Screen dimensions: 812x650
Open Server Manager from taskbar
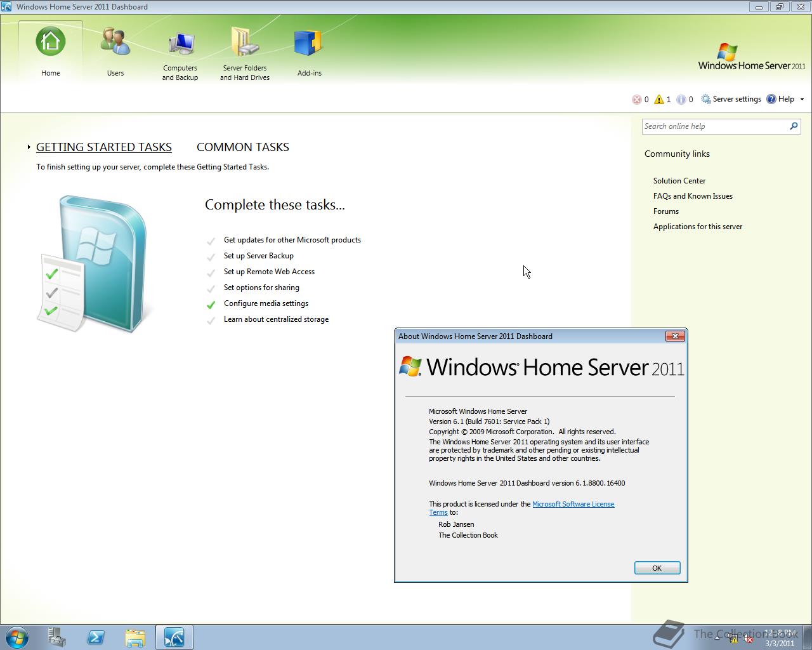(x=57, y=637)
